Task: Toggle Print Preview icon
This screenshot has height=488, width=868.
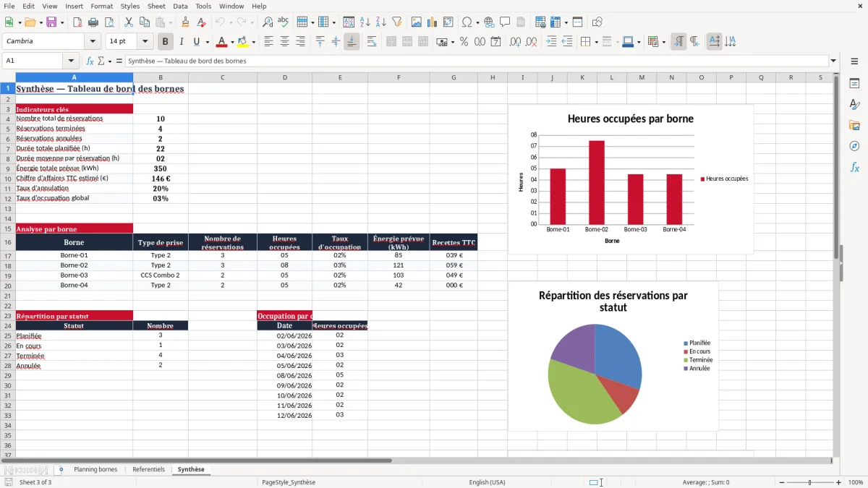Action: click(x=109, y=22)
